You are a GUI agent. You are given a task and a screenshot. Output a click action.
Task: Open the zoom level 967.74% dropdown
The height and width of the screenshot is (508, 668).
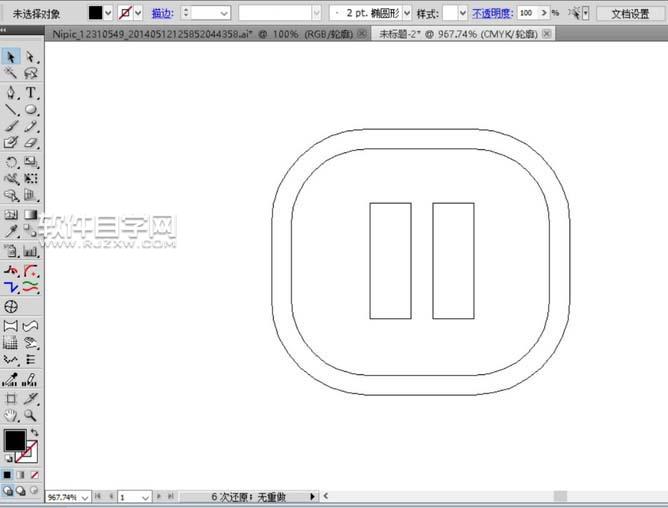click(84, 497)
